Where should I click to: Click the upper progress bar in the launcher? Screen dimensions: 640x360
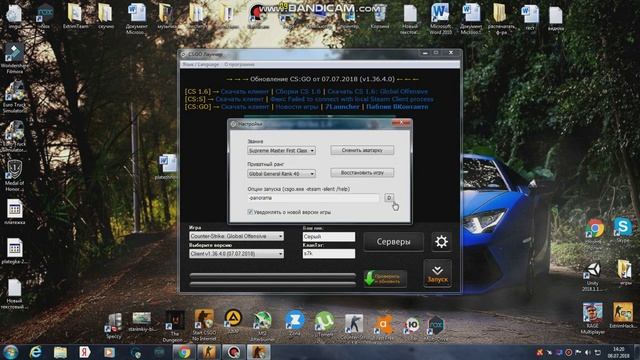point(273,276)
